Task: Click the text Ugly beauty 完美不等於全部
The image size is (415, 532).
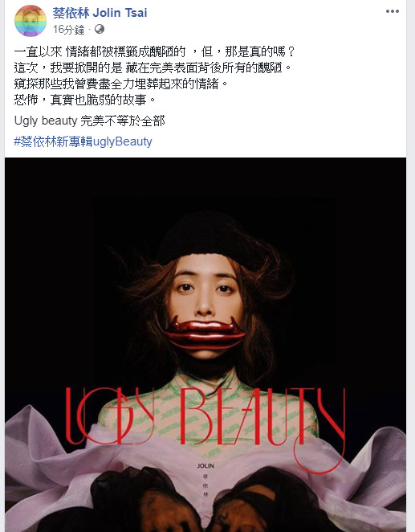Action: (x=89, y=121)
